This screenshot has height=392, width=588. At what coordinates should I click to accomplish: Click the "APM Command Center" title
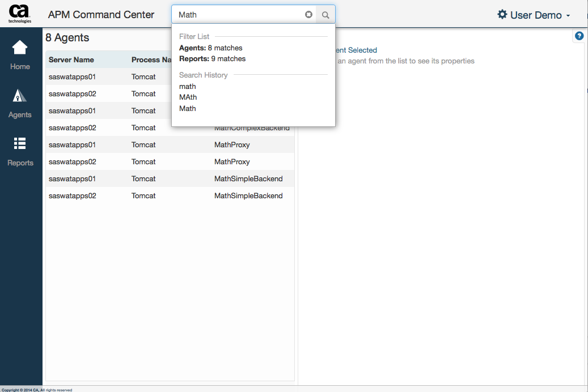pyautogui.click(x=101, y=15)
